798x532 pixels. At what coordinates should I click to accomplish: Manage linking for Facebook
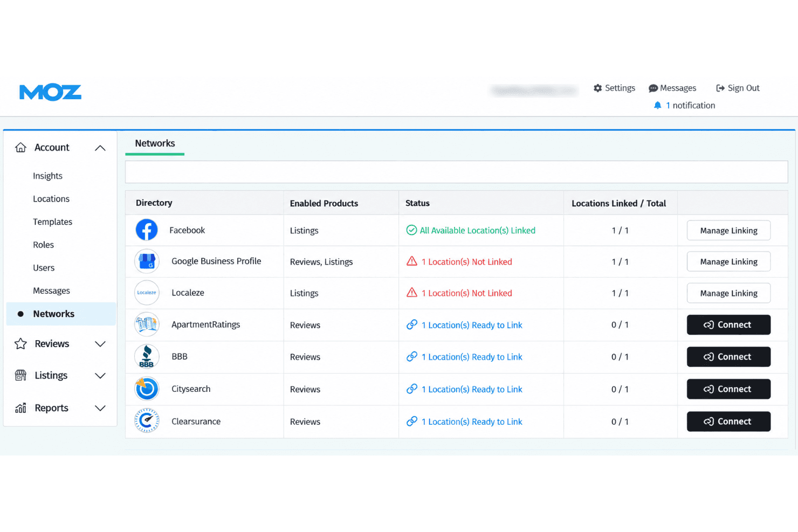pyautogui.click(x=728, y=230)
